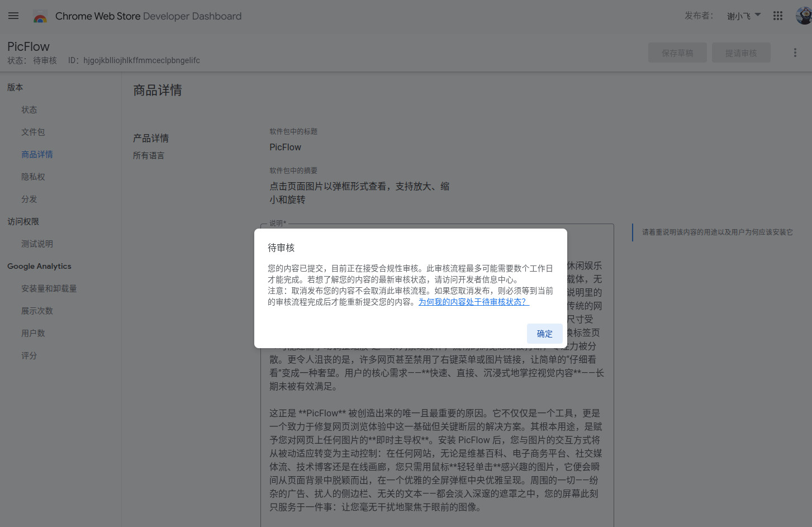
Task: Click the 保存草稿 button
Action: pos(677,52)
